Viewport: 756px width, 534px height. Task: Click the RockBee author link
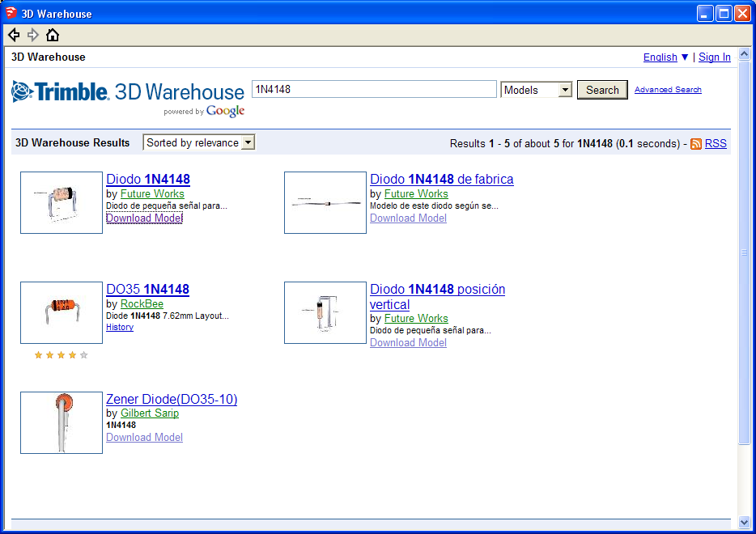(142, 304)
